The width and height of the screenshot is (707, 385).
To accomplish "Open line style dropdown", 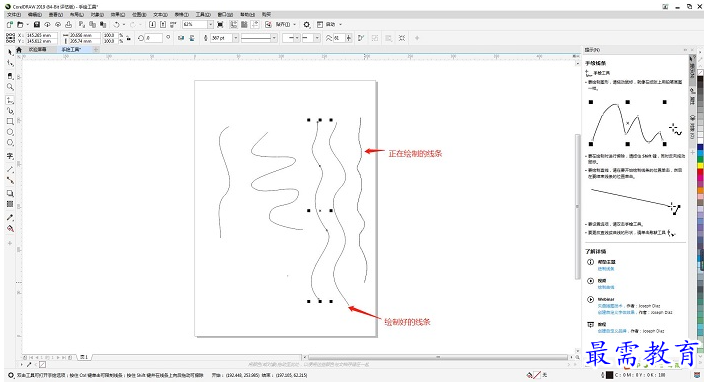I will 274,38.
